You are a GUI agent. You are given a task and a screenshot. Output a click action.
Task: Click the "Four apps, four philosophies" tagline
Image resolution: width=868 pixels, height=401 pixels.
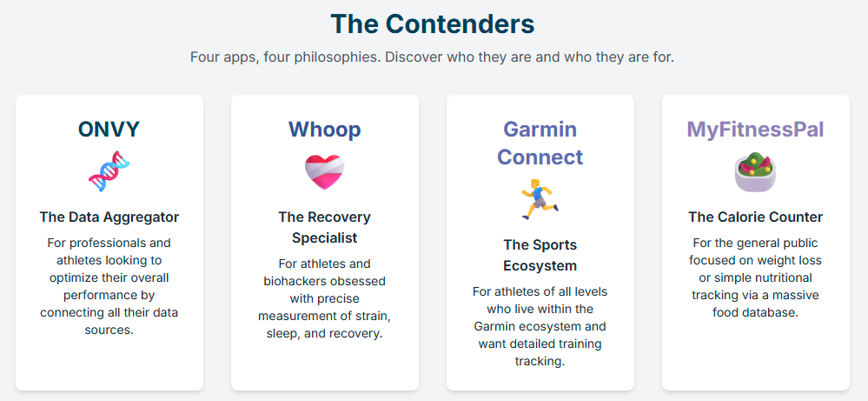point(433,57)
